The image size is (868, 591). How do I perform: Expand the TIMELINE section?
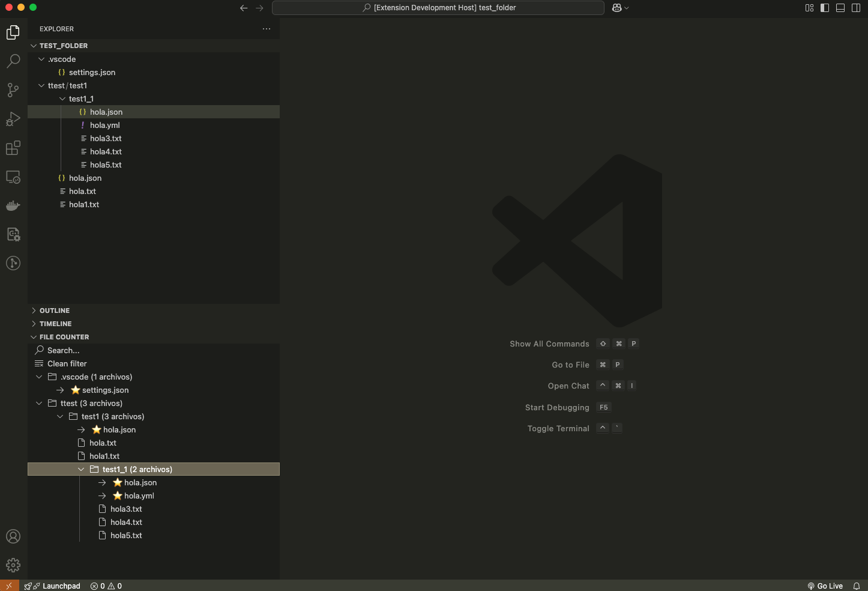[x=154, y=324]
